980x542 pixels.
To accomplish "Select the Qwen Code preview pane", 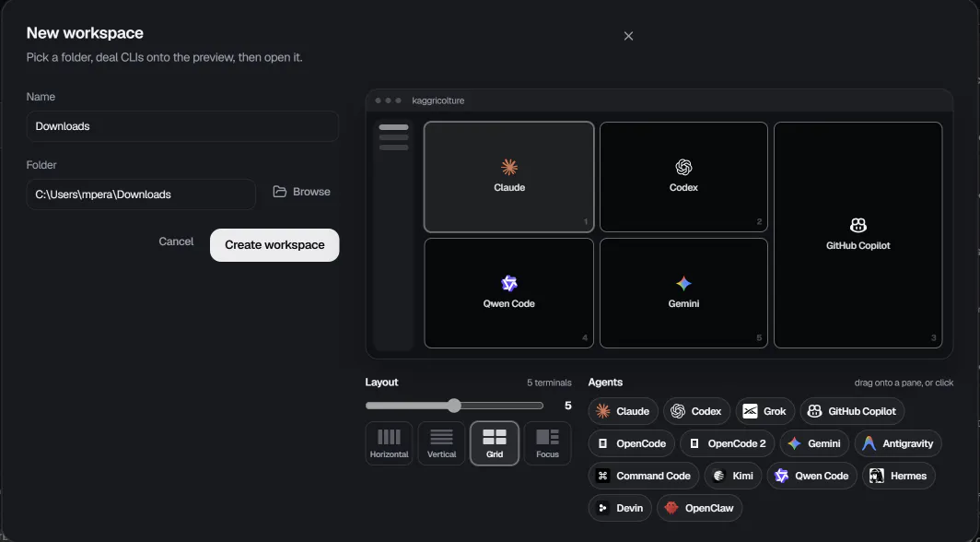I will point(508,293).
